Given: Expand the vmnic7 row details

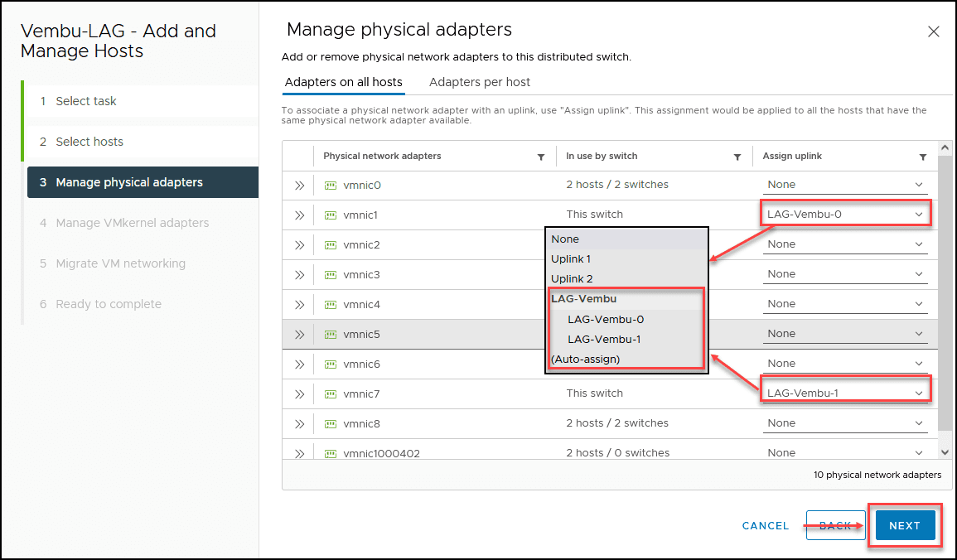Looking at the screenshot, I should 299,394.
